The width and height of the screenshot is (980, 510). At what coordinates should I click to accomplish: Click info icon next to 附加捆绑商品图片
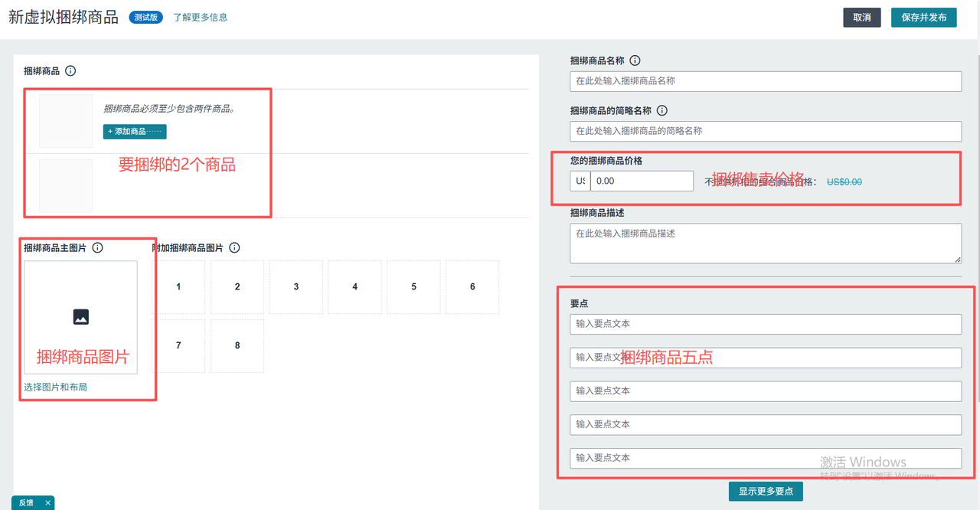pos(234,248)
